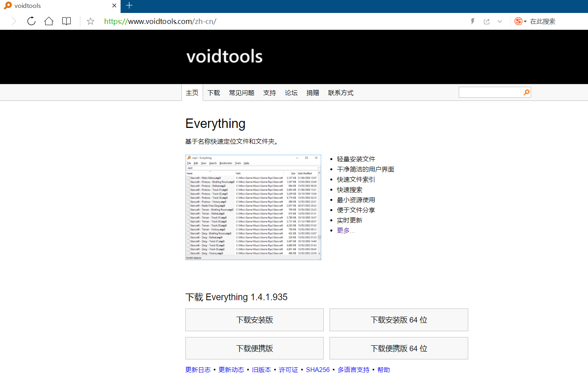Open the 更新动态 link

point(231,370)
